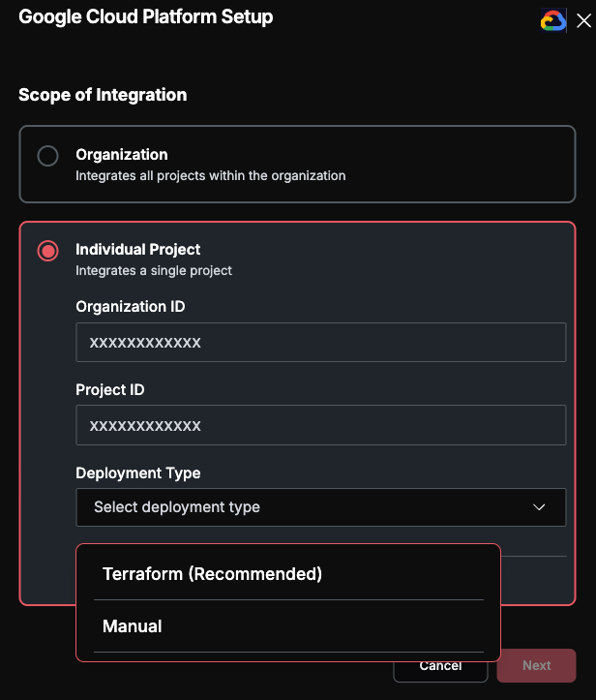Close the Google Cloud Platform Setup dialog

[583, 20]
